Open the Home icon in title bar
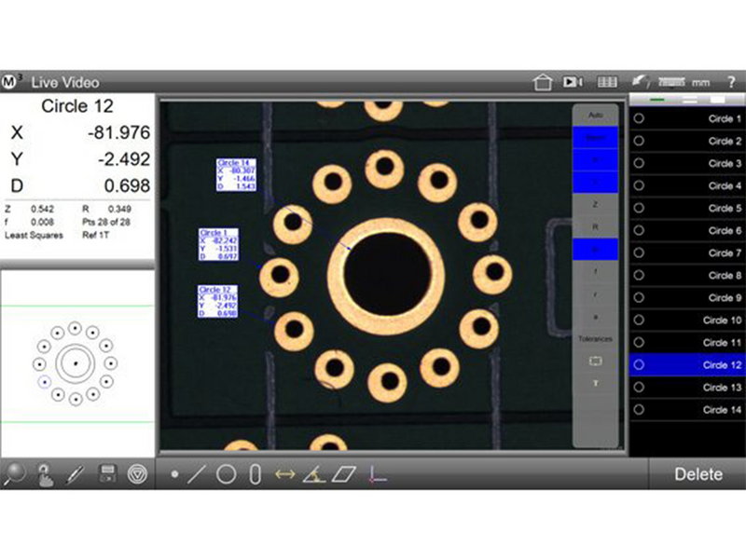The width and height of the screenshot is (746, 560). 543,82
